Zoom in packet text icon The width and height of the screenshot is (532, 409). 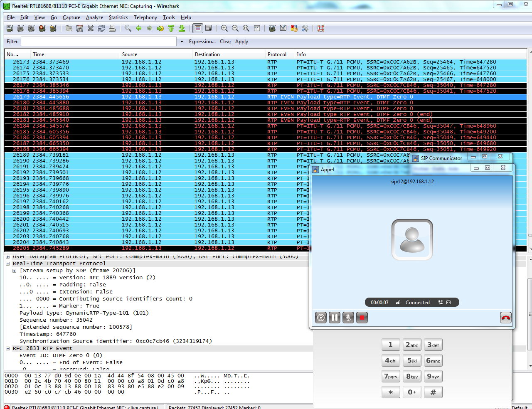click(224, 28)
